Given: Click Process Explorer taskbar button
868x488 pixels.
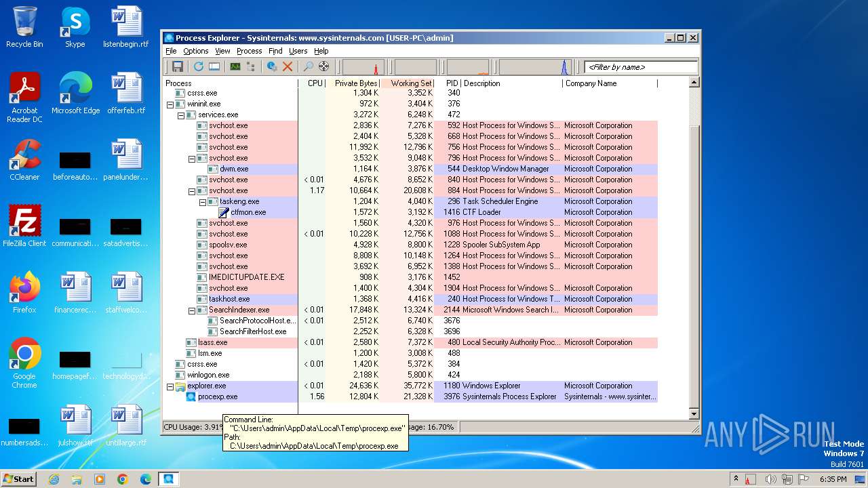Looking at the screenshot, I should [168, 479].
